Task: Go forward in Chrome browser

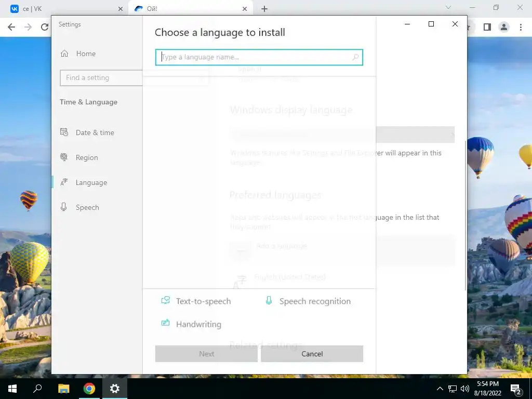Action: [28, 27]
